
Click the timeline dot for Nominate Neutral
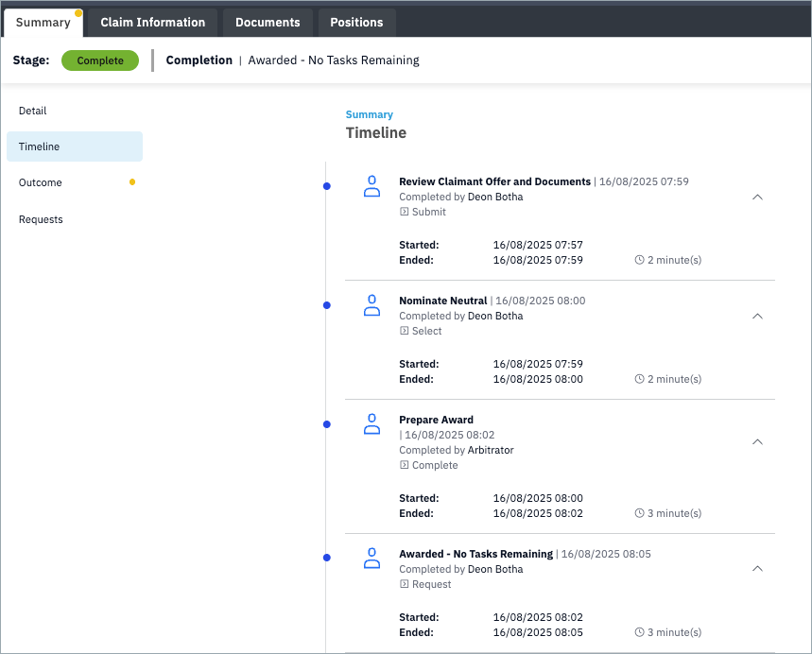(x=327, y=305)
